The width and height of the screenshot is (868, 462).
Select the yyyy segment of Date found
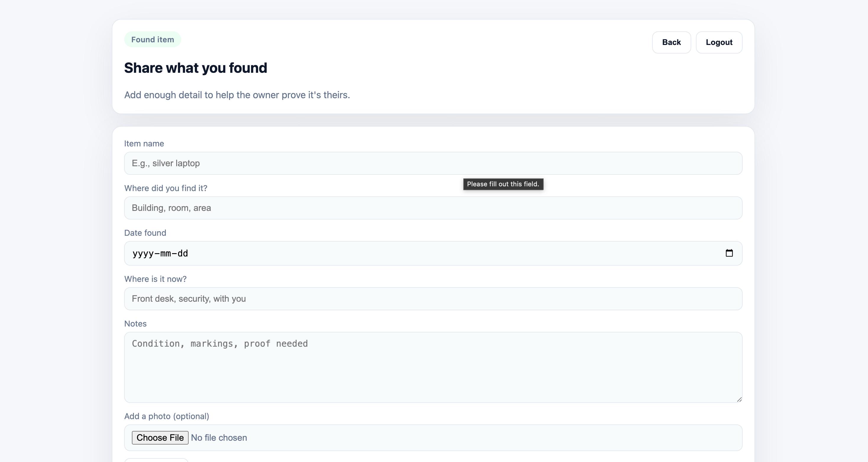pyautogui.click(x=142, y=253)
